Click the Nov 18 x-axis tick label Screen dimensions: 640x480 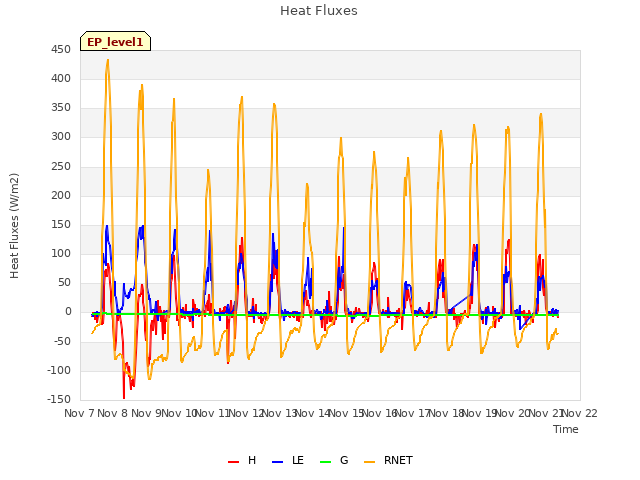tap(446, 413)
